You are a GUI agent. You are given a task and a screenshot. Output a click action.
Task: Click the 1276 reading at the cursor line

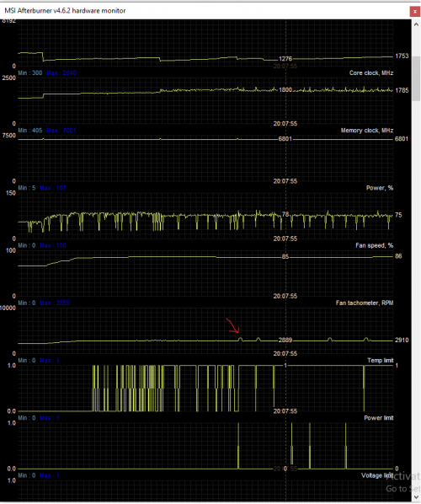[285, 59]
